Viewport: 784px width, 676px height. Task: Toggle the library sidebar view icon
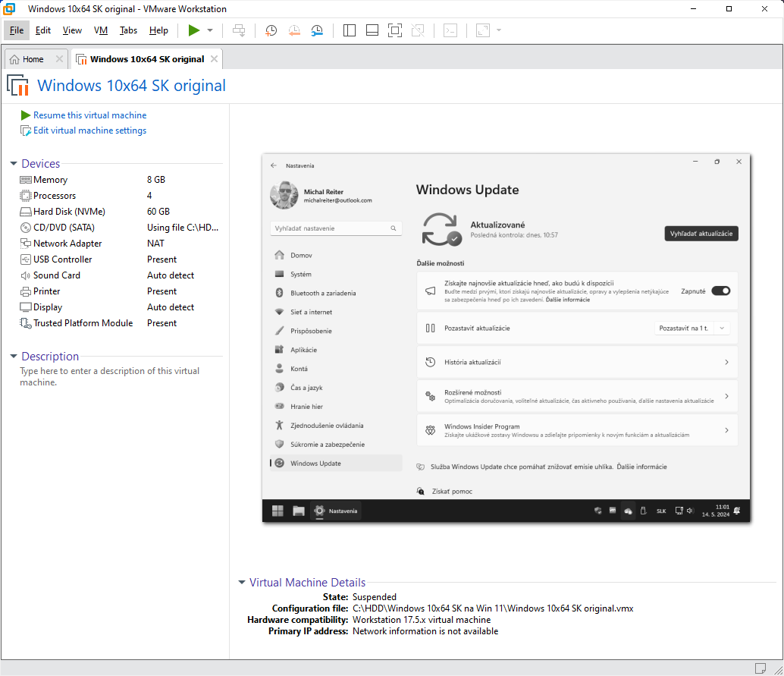(x=349, y=30)
